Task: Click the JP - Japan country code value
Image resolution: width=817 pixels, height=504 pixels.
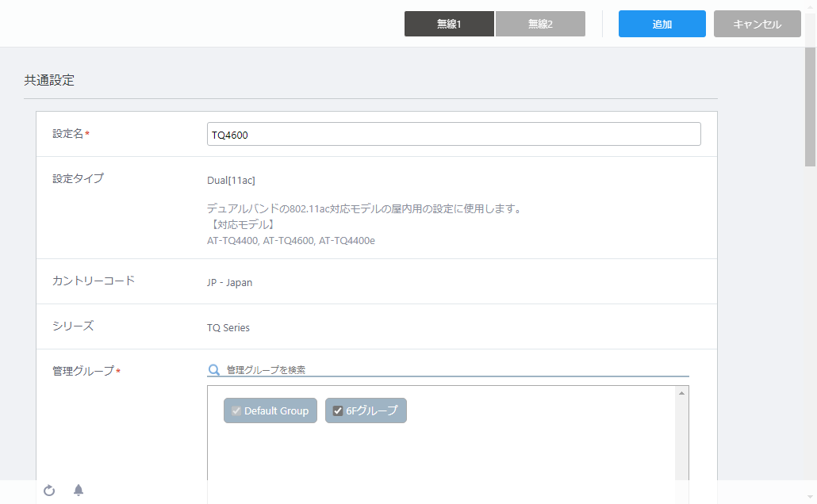Action: click(229, 282)
